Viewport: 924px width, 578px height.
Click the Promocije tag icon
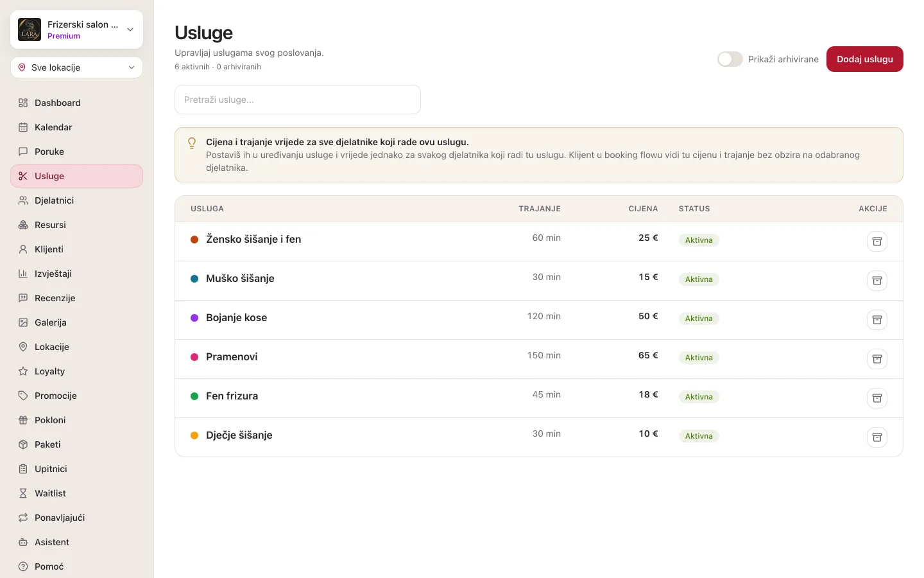23,396
